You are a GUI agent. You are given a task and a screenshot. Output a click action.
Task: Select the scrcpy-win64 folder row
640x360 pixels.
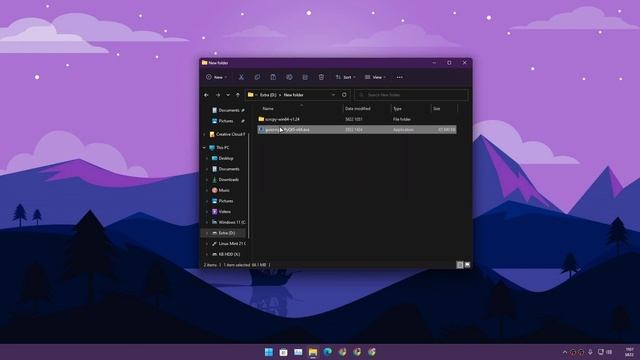click(357, 119)
